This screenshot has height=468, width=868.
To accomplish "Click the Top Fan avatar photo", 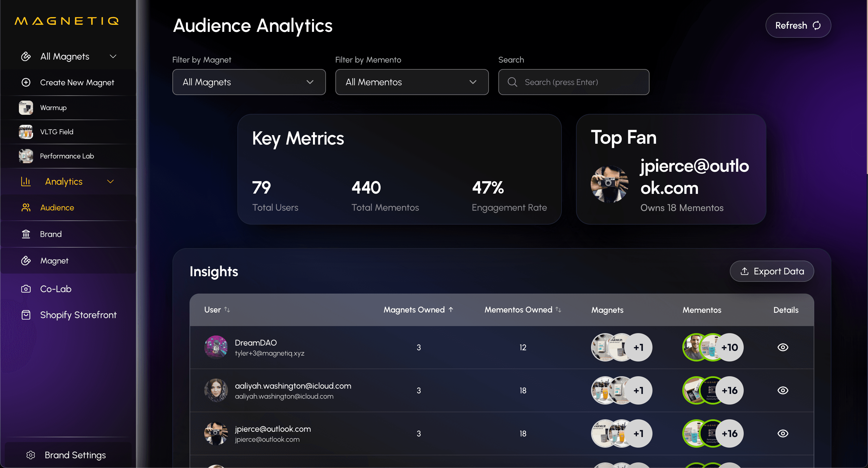I will pyautogui.click(x=610, y=184).
